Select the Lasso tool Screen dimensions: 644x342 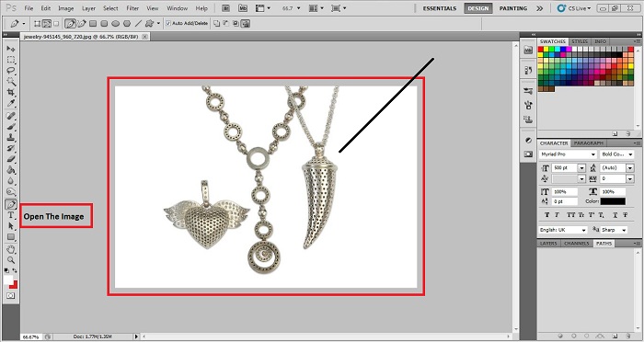[11, 71]
